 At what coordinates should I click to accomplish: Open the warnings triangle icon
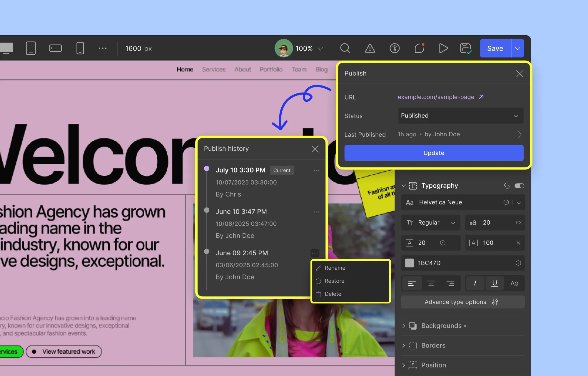pos(370,48)
